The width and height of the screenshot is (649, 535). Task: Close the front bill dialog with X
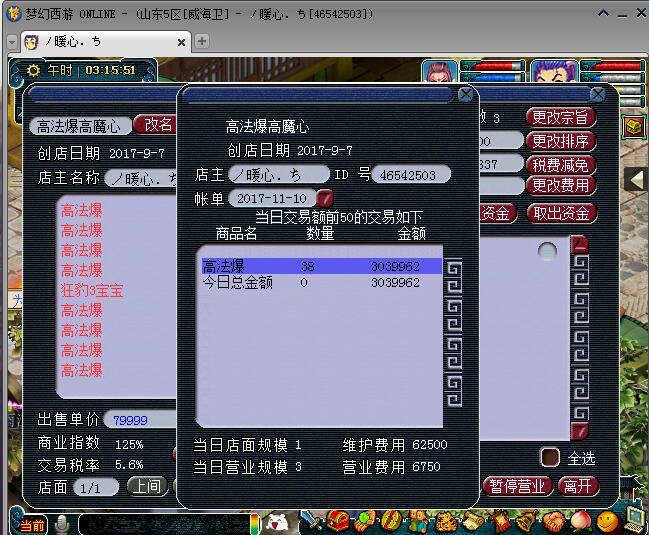pos(466,95)
